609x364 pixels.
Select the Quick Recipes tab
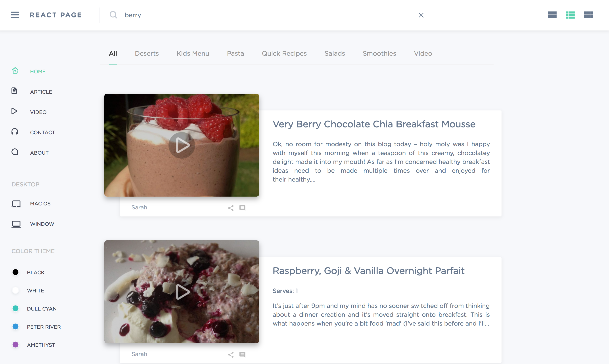tap(284, 53)
